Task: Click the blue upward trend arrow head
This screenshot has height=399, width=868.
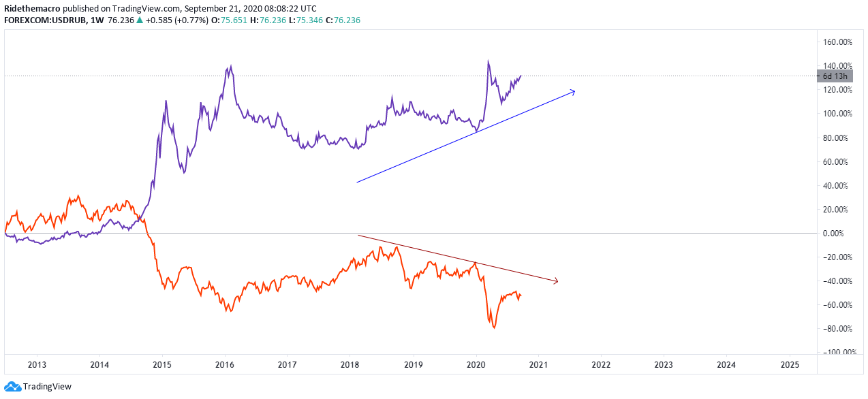Action: coord(572,91)
